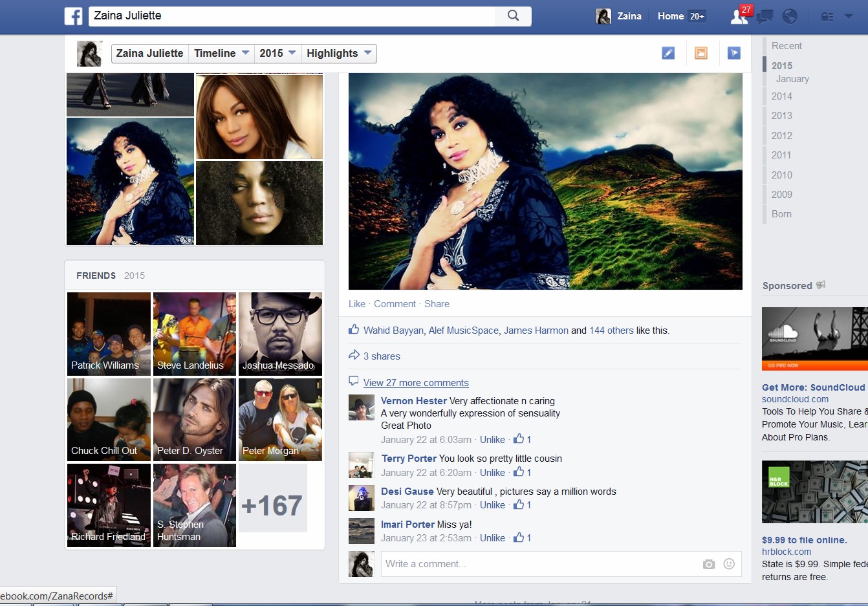Image resolution: width=868 pixels, height=606 pixels.
Task: Open Zaina profile link in top bar
Action: [x=629, y=16]
